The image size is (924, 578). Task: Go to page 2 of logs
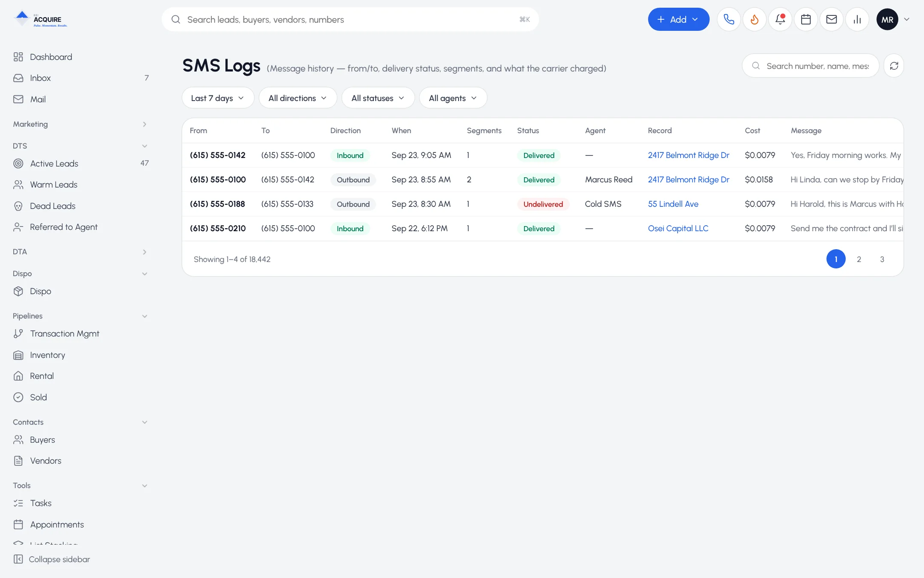click(x=859, y=259)
